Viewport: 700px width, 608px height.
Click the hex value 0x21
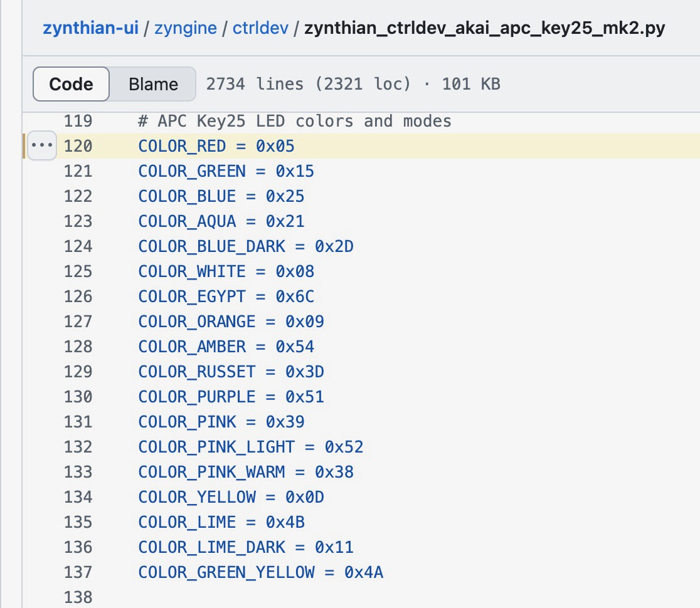click(285, 221)
